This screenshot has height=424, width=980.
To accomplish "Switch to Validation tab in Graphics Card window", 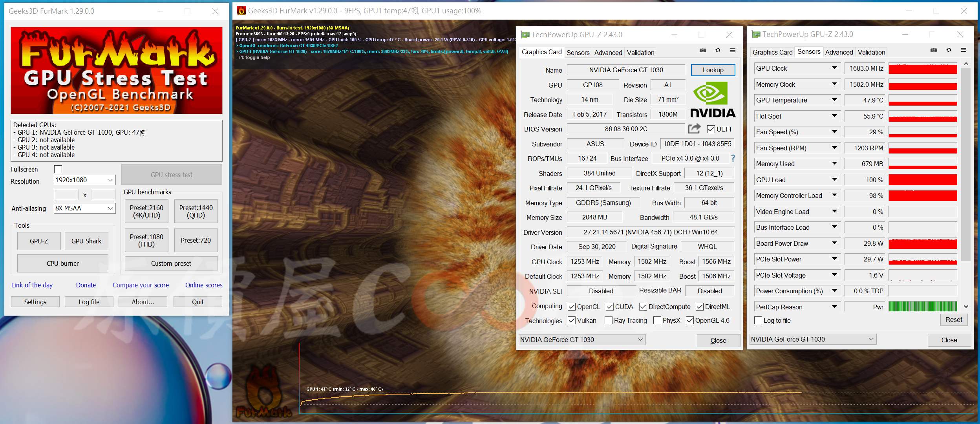I will (640, 53).
